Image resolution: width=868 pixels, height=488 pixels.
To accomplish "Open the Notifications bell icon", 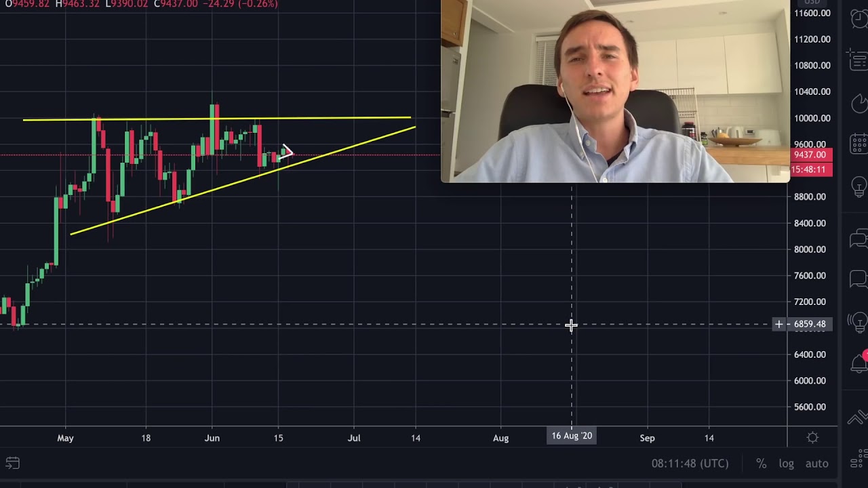I will [x=859, y=363].
